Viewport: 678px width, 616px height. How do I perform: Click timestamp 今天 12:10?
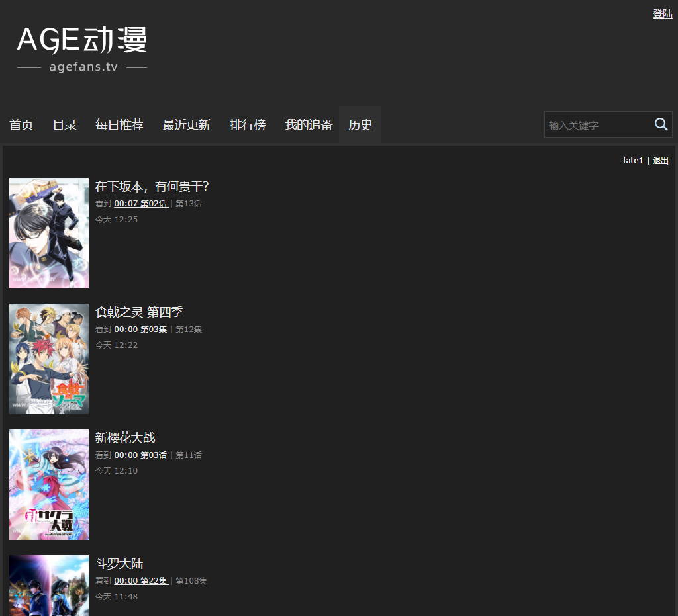click(x=117, y=471)
